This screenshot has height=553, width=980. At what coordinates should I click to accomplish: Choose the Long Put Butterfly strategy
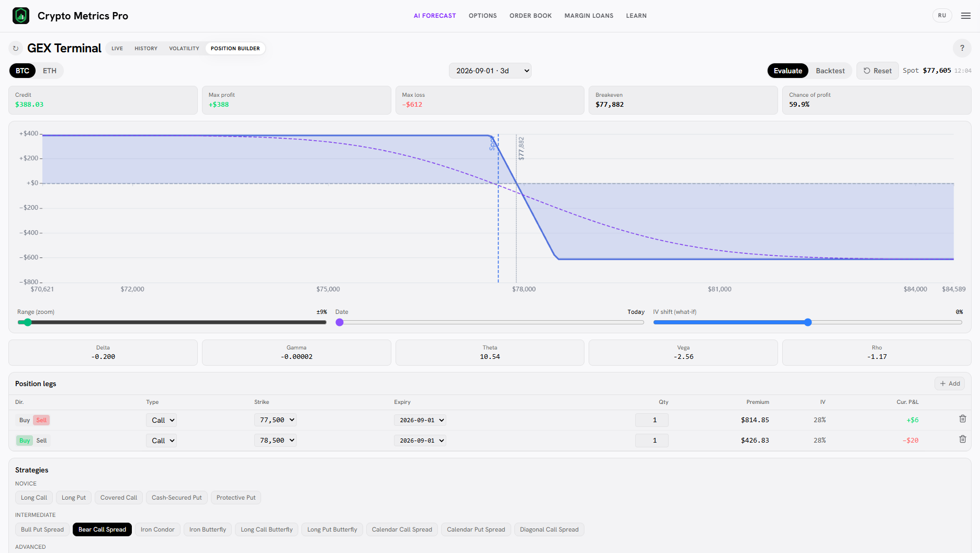(x=332, y=529)
